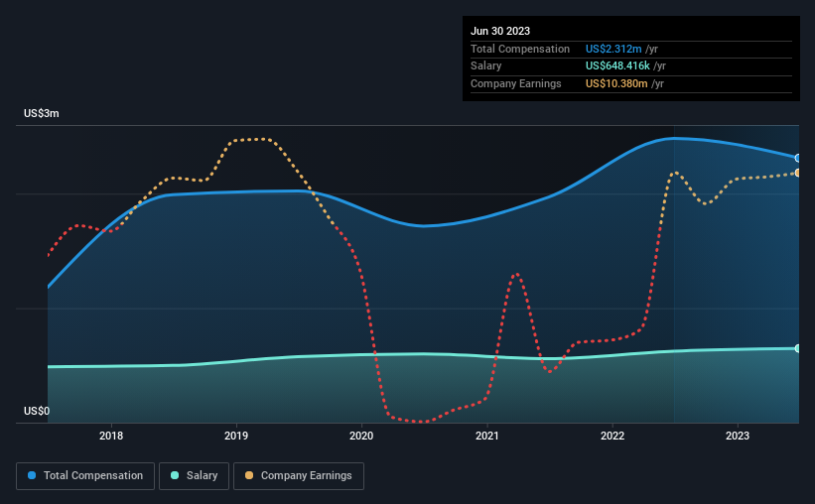
Task: Select the Company Earnings endpoint marker on chart
Action: tap(798, 173)
